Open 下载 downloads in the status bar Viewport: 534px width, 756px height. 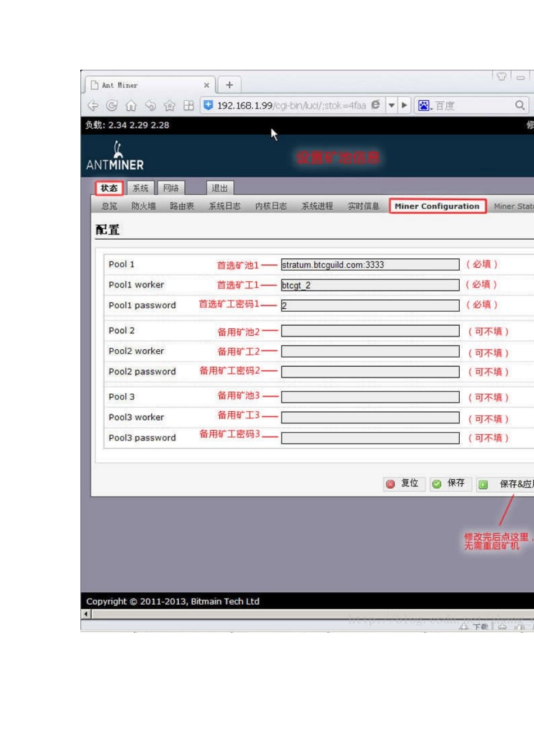coord(474,627)
